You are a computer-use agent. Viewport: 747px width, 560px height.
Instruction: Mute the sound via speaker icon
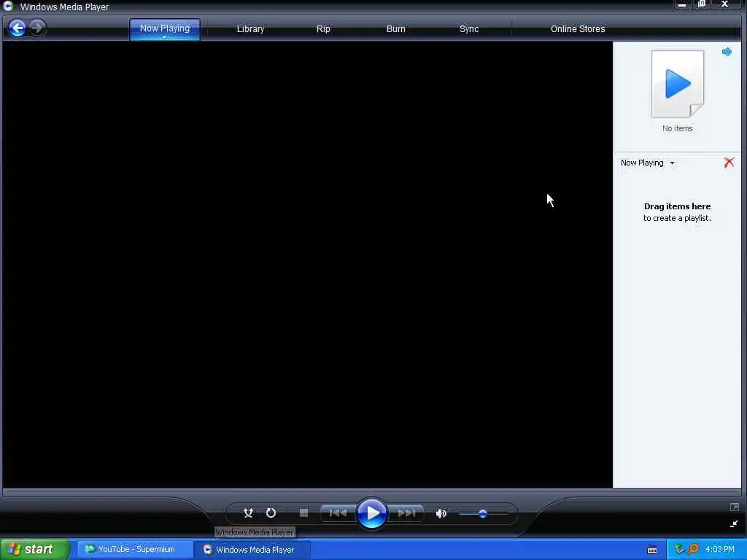tap(441, 513)
